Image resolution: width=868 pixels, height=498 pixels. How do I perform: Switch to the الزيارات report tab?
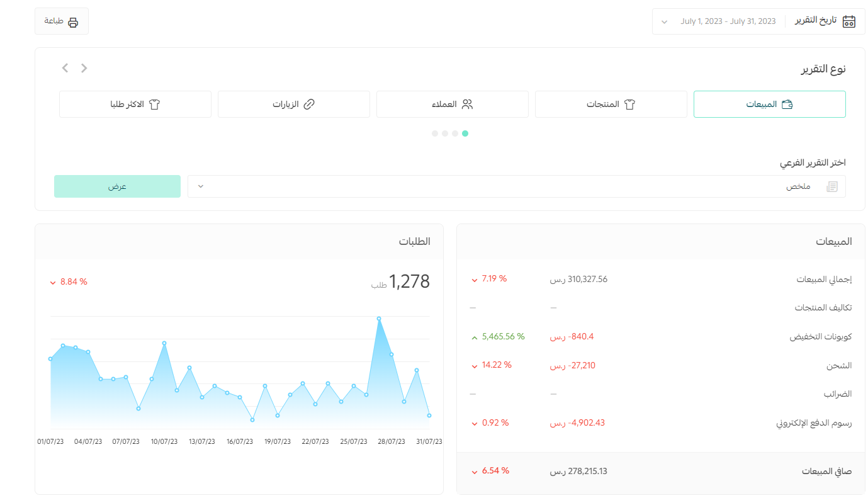[x=293, y=105]
